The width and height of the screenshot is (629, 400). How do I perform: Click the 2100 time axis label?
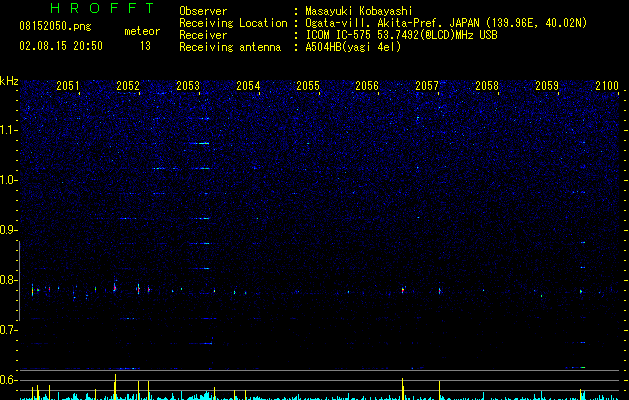[x=607, y=85]
